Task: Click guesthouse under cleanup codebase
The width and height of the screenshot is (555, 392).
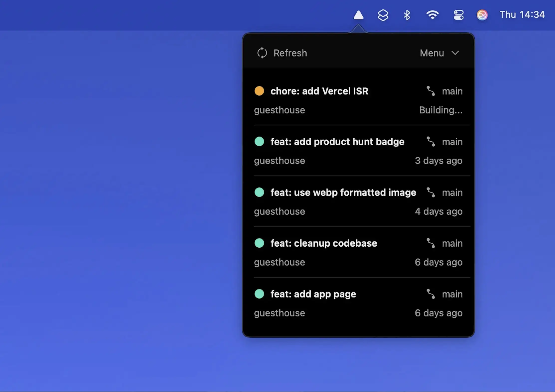Action: click(279, 263)
